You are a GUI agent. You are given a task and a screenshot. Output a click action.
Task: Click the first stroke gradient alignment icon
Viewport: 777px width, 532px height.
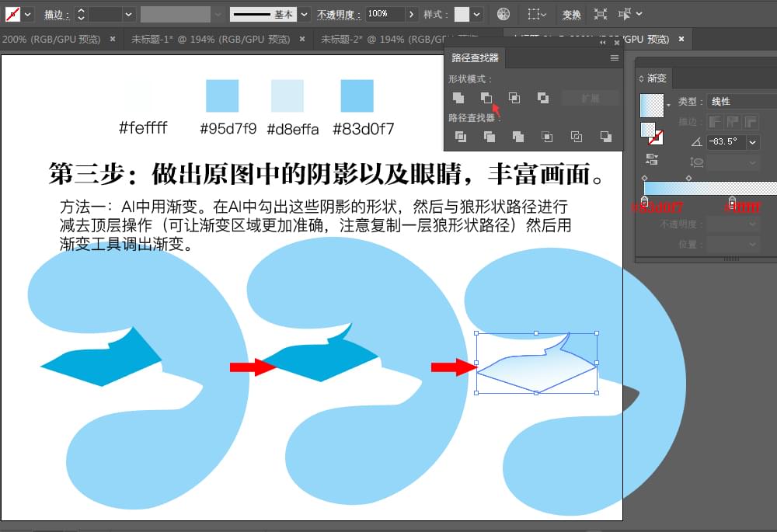(x=715, y=121)
